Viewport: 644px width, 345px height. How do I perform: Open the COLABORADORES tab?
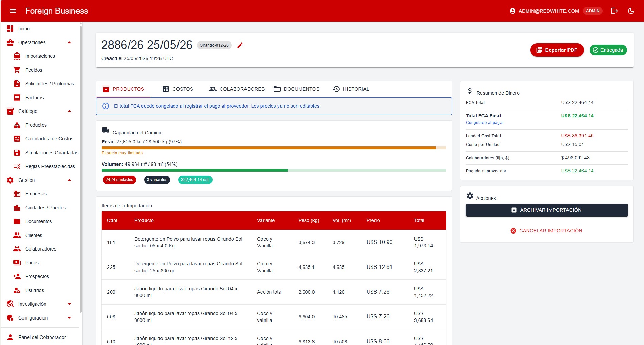click(x=237, y=89)
